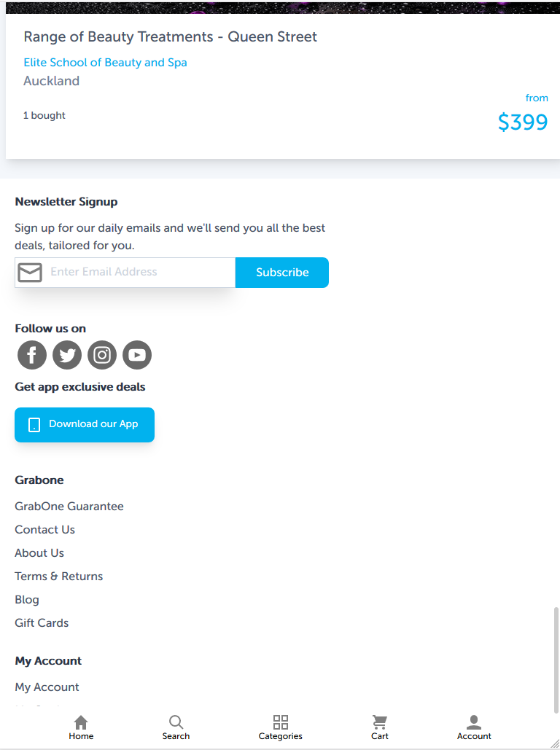Viewport: 560px width, 750px height.
Task: Open the Instagram camera icon
Action: point(102,355)
